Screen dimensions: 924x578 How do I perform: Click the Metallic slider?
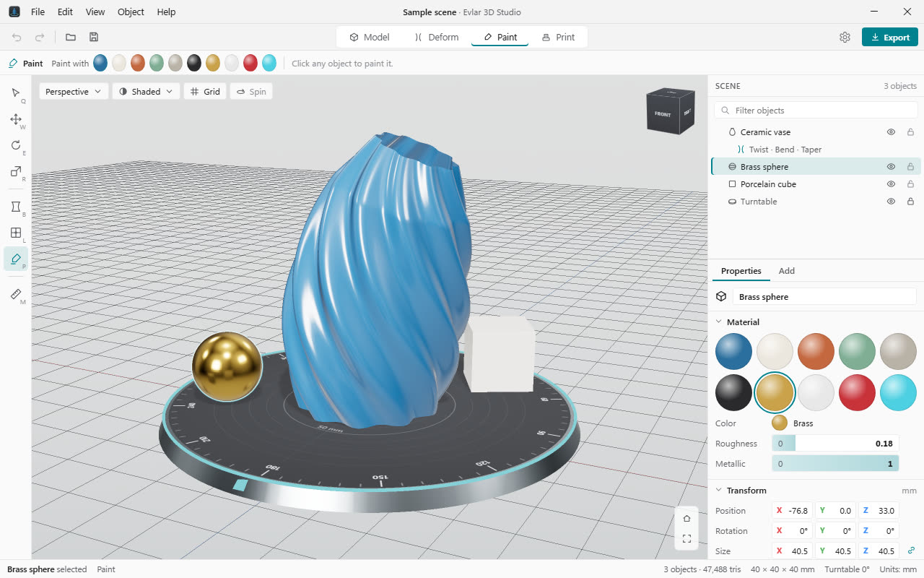[835, 464]
